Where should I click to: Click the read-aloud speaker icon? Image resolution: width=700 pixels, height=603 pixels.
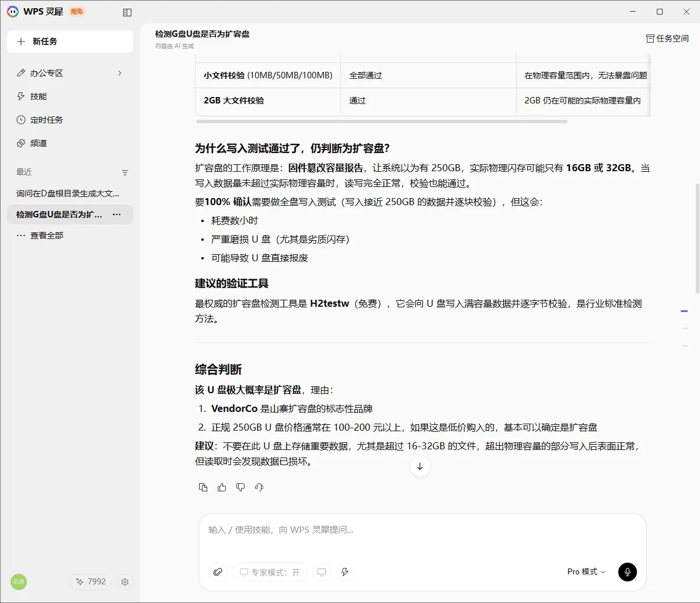259,487
